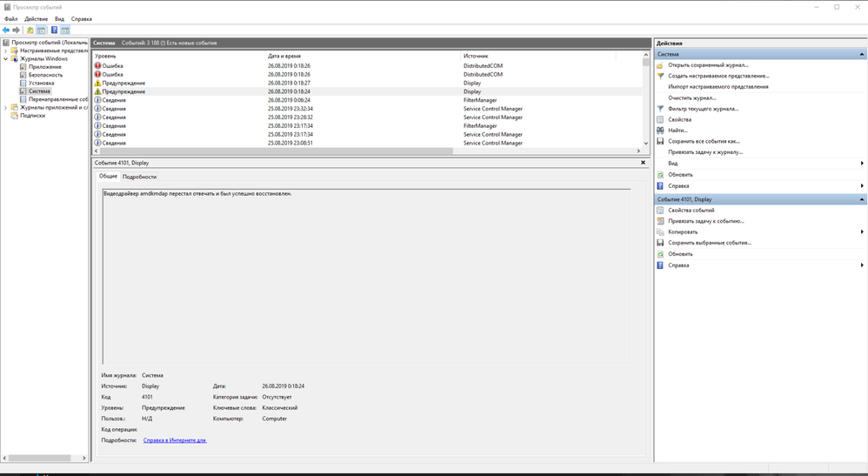Expand the Настраиваемые представления tree node
The width and height of the screenshot is (868, 476).
coord(5,50)
